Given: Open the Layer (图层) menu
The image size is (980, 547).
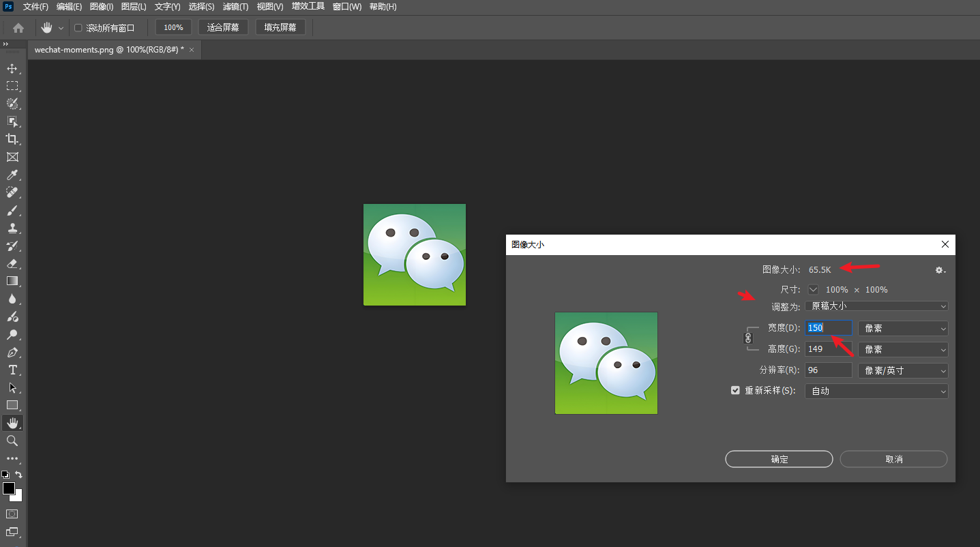Looking at the screenshot, I should click(134, 7).
